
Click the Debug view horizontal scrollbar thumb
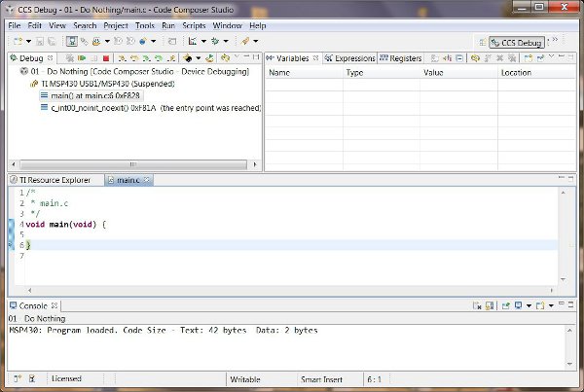[x=133, y=164]
